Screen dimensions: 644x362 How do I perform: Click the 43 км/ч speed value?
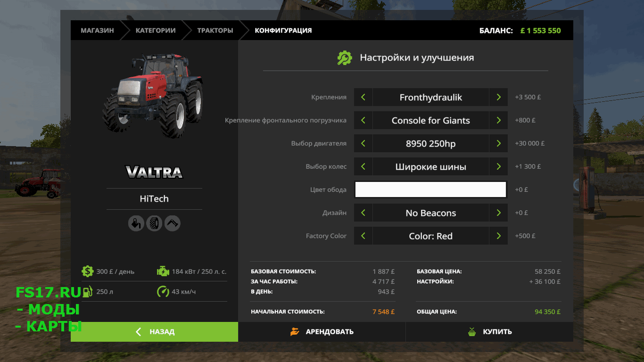tap(183, 292)
